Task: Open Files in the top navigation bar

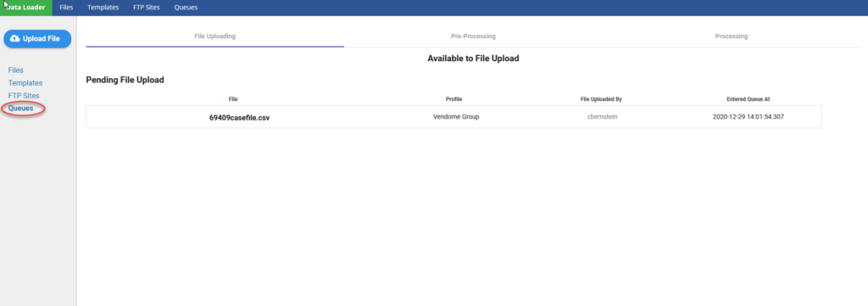Action: [x=66, y=8]
